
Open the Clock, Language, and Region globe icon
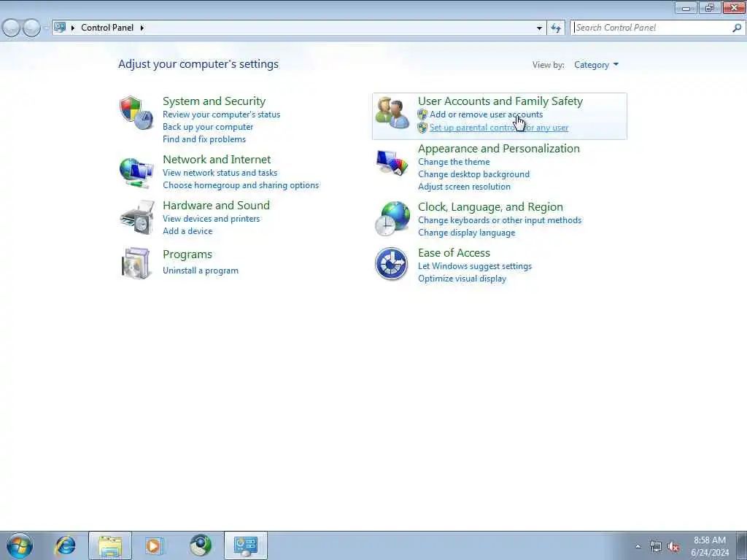pyautogui.click(x=392, y=219)
